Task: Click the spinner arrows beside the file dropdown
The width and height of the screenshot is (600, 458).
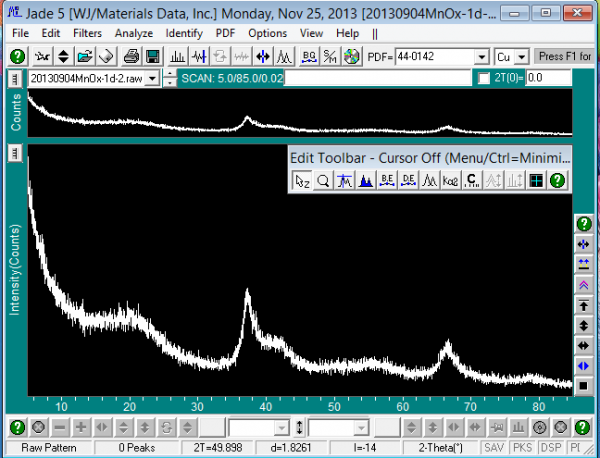Action: pos(170,78)
